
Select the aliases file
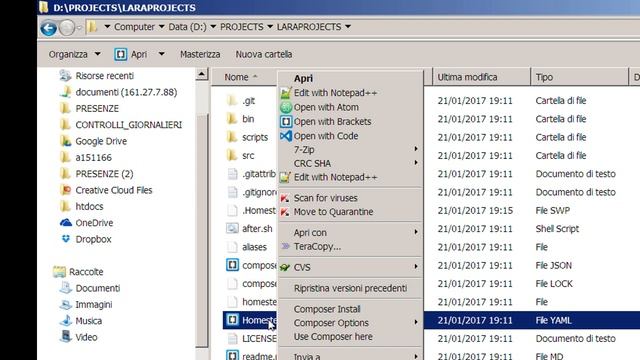(x=254, y=247)
